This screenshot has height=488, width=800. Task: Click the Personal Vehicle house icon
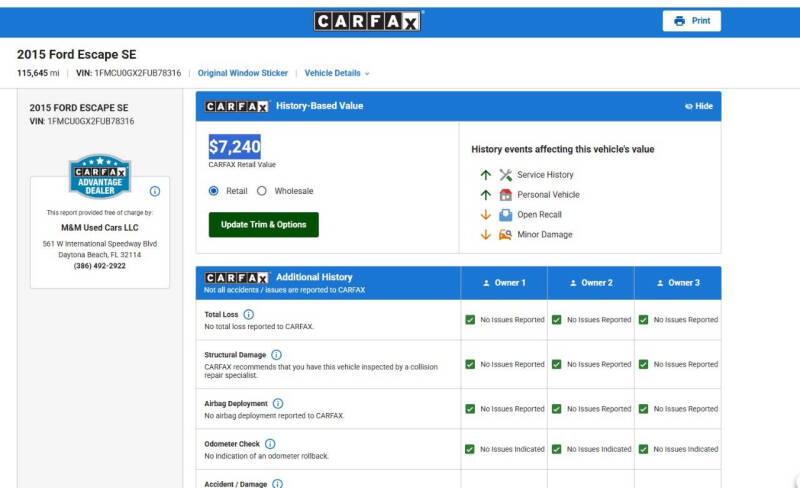(505, 195)
